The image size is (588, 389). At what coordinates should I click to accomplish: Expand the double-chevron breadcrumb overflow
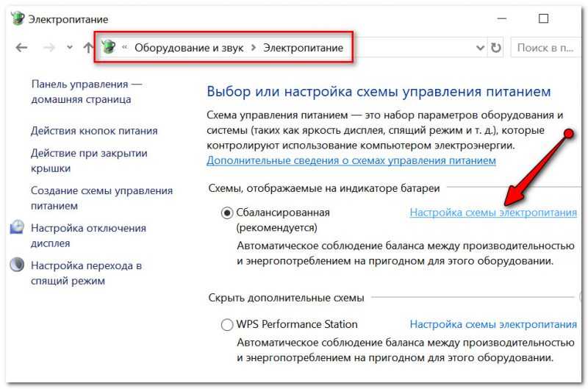pyautogui.click(x=125, y=47)
